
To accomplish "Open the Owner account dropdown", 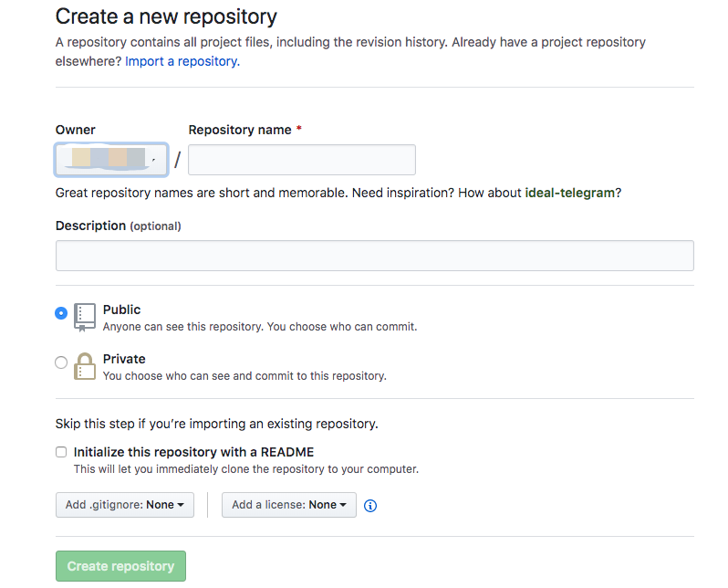I will [110, 160].
